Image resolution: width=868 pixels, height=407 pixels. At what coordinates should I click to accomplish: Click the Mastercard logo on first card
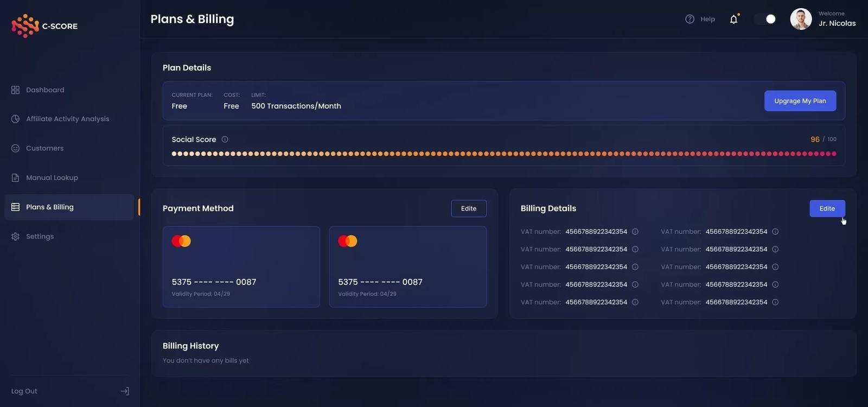pyautogui.click(x=181, y=241)
